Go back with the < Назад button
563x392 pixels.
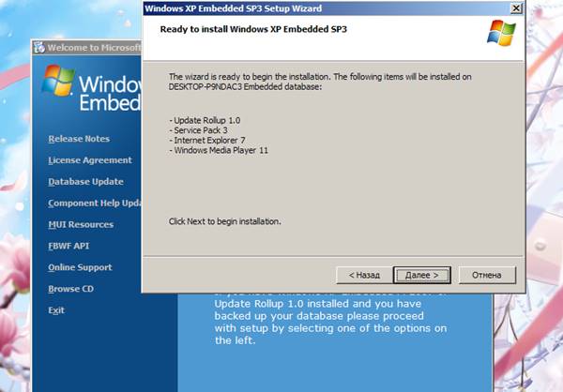[x=364, y=276]
